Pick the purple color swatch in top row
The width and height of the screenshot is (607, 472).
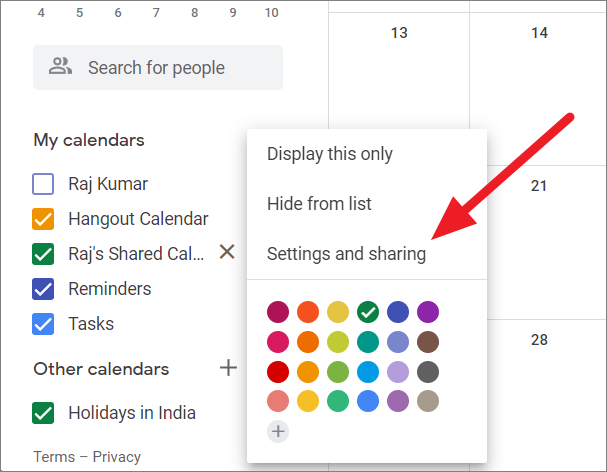[x=428, y=312]
